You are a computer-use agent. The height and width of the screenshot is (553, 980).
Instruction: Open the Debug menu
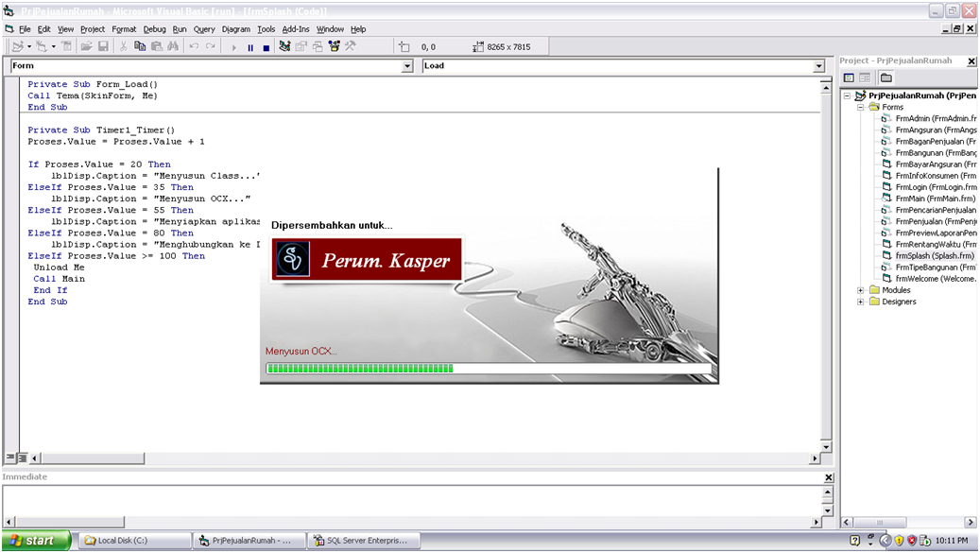157,29
